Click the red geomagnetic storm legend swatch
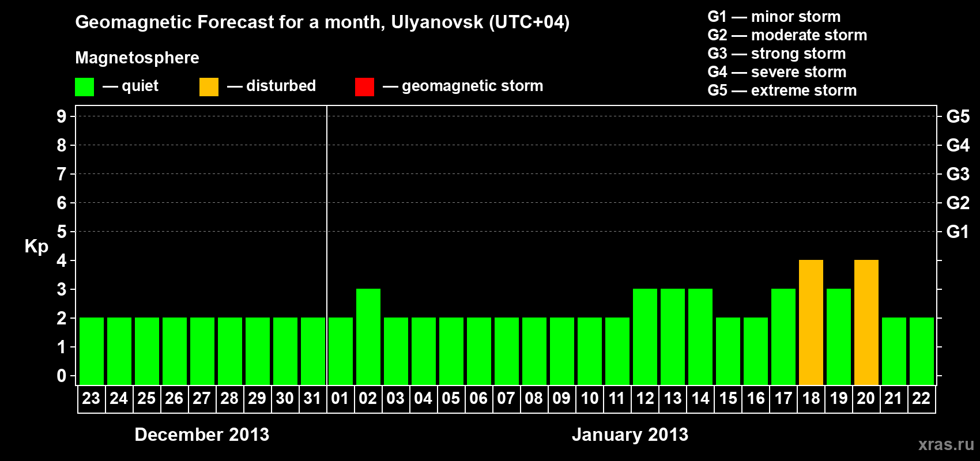This screenshot has width=980, height=461. (x=364, y=87)
